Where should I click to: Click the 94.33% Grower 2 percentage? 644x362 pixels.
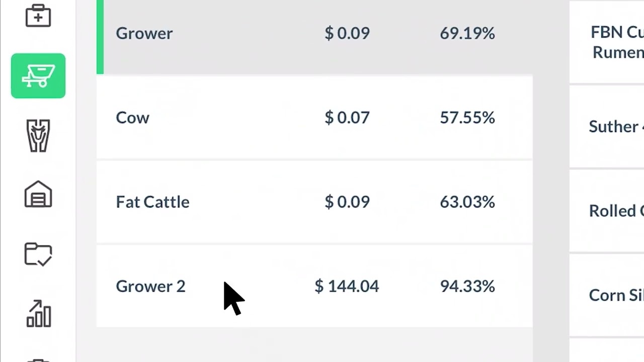(467, 287)
